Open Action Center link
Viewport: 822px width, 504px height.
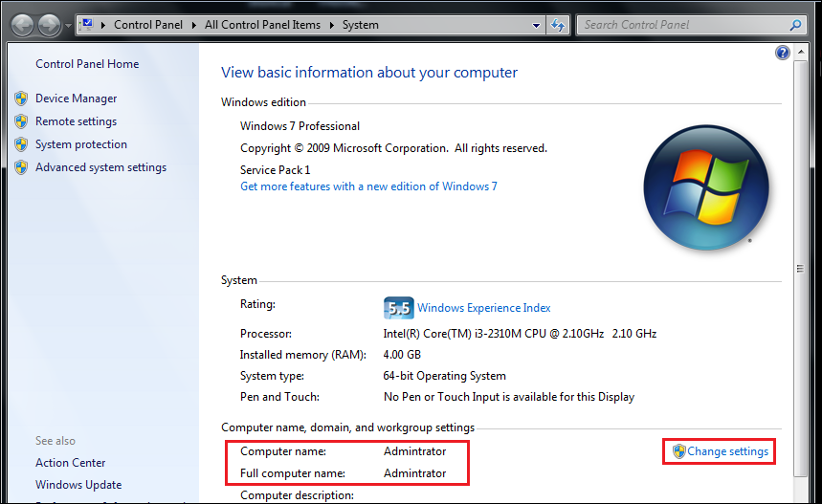coord(70,463)
